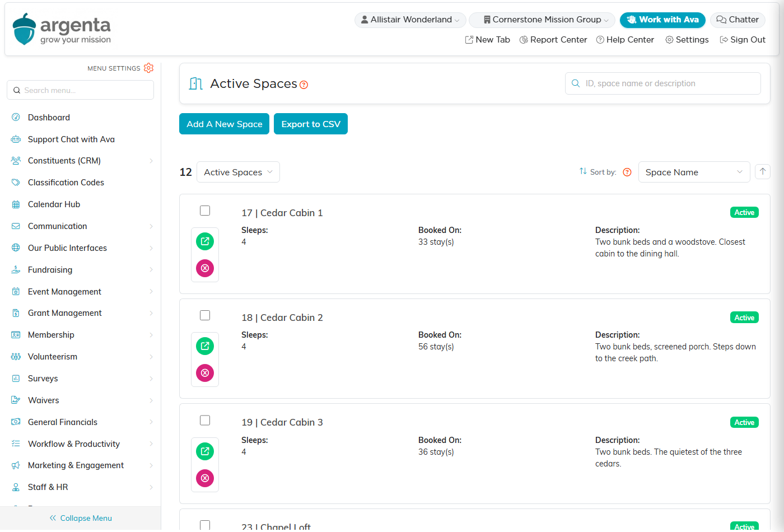Click Export to CSV button

pos(311,124)
